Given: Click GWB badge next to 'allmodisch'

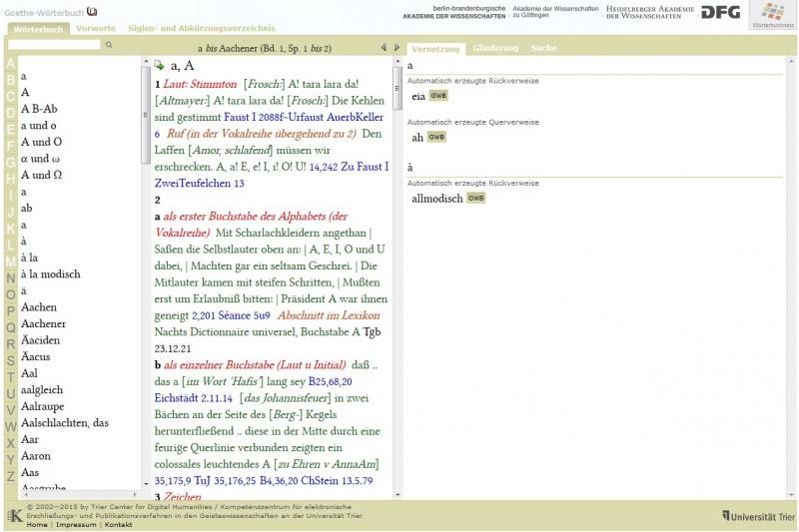Looking at the screenshot, I should click(476, 198).
